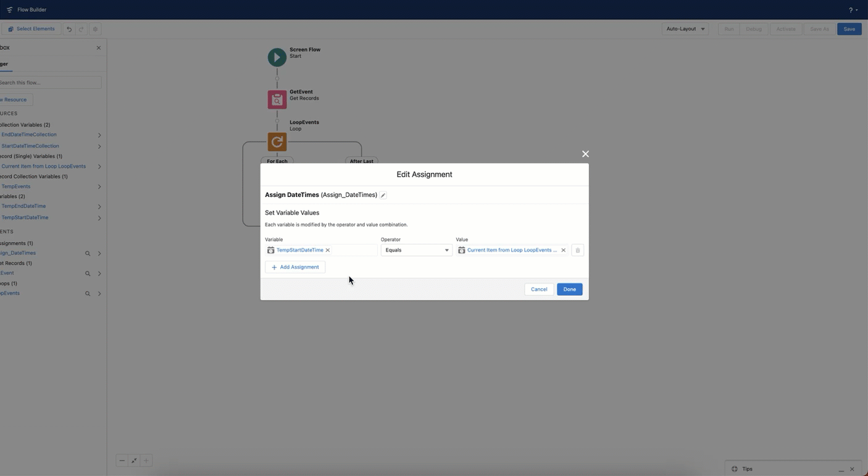Screen dimensions: 868x476
Task: Click the Search this flow field
Action: pos(49,83)
